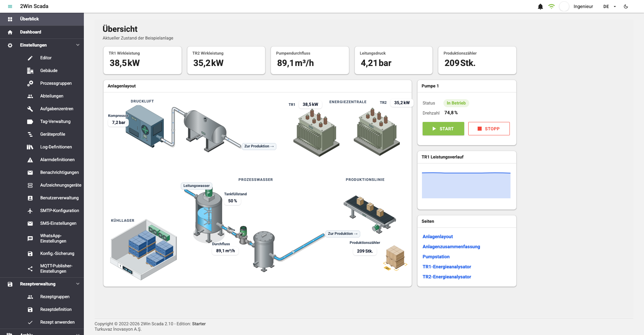The image size is (644, 335).
Task: Click the Pumpendurchfluss 89,1 m³/h card
Action: 310,60
